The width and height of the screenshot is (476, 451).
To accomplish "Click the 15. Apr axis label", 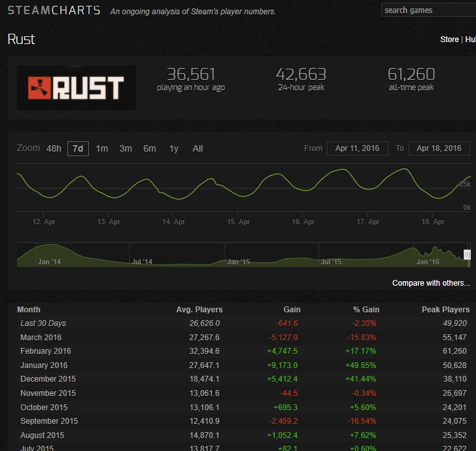I will [x=238, y=222].
